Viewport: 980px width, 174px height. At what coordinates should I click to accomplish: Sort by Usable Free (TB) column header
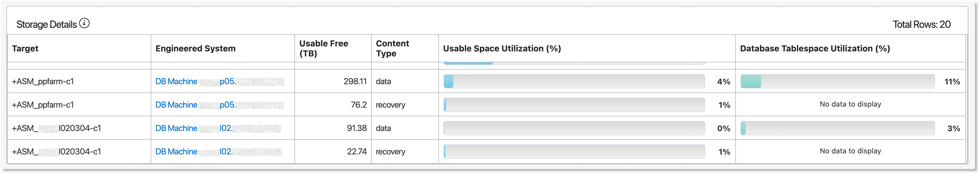(324, 48)
